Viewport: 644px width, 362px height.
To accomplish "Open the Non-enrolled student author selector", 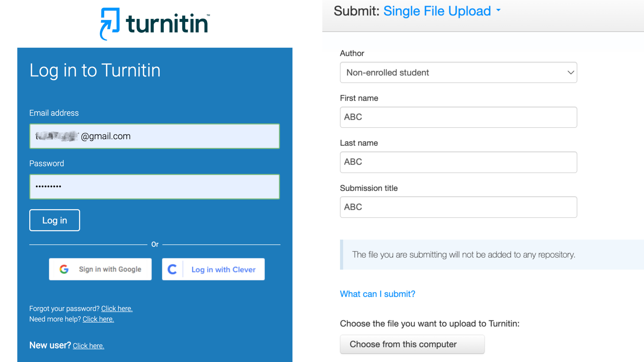I will pos(458,72).
